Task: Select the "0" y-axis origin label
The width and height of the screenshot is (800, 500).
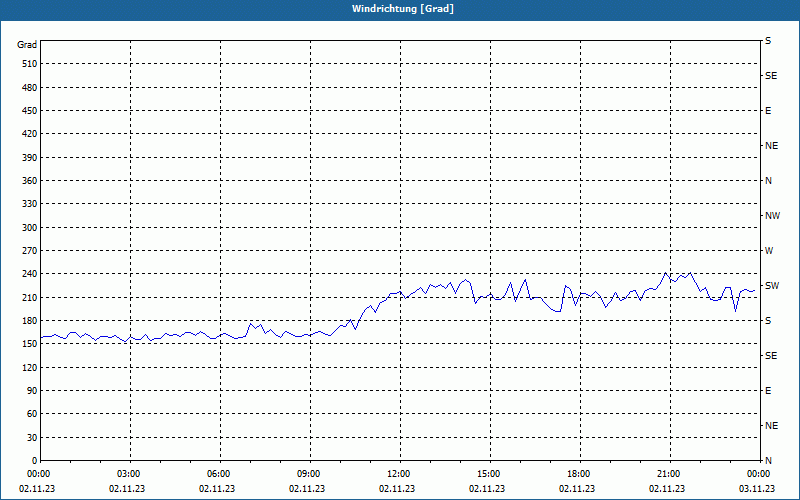Action: tap(34, 460)
